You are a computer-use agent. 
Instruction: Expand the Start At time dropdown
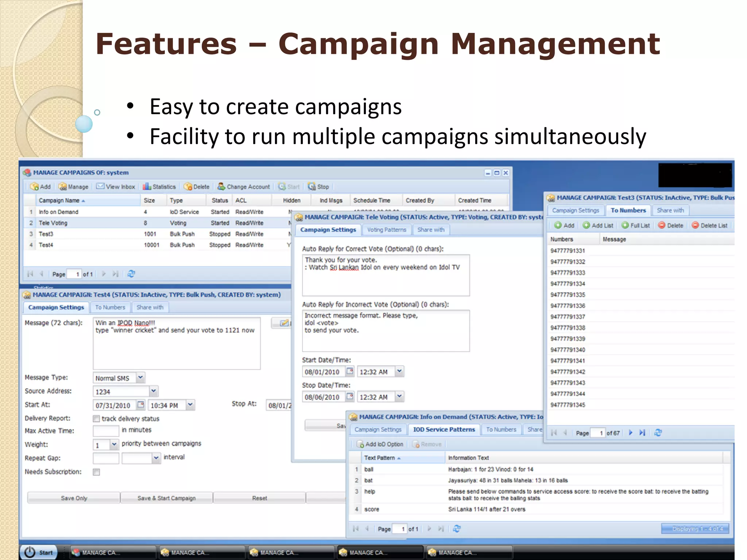190,405
